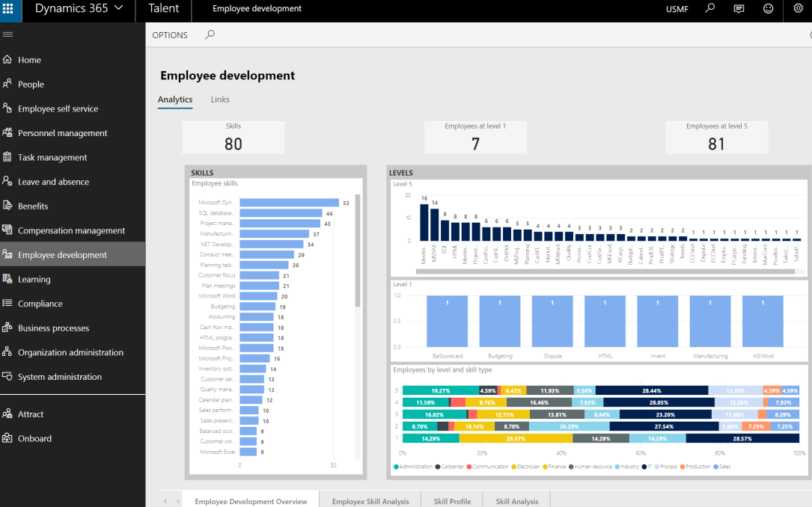
Task: Click the Administration legend color swatch
Action: [396, 467]
